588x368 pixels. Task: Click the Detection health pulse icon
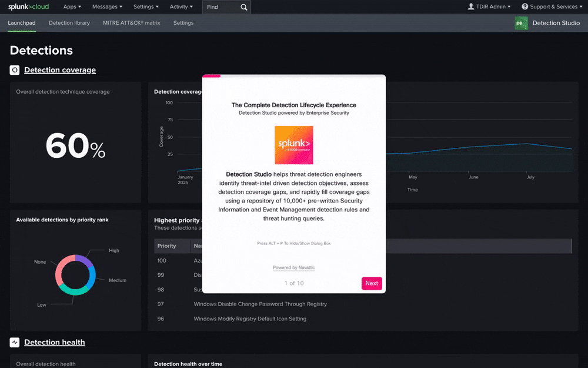(15, 342)
